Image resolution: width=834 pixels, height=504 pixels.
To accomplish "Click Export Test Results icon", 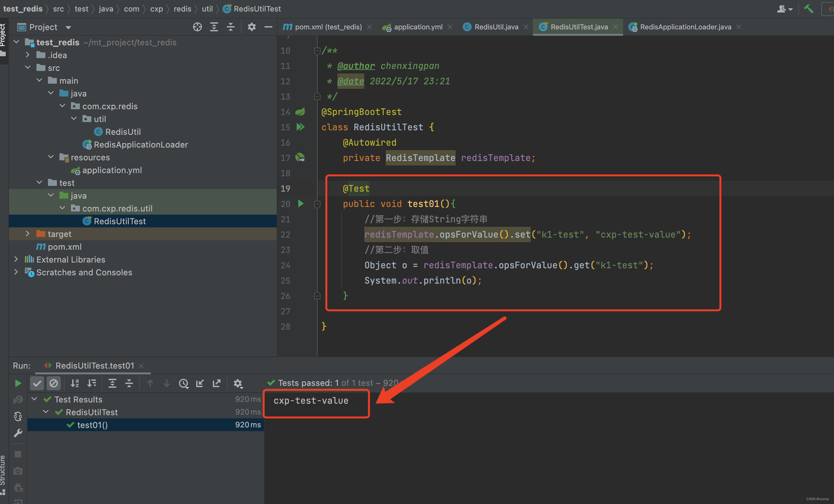I will click(216, 383).
